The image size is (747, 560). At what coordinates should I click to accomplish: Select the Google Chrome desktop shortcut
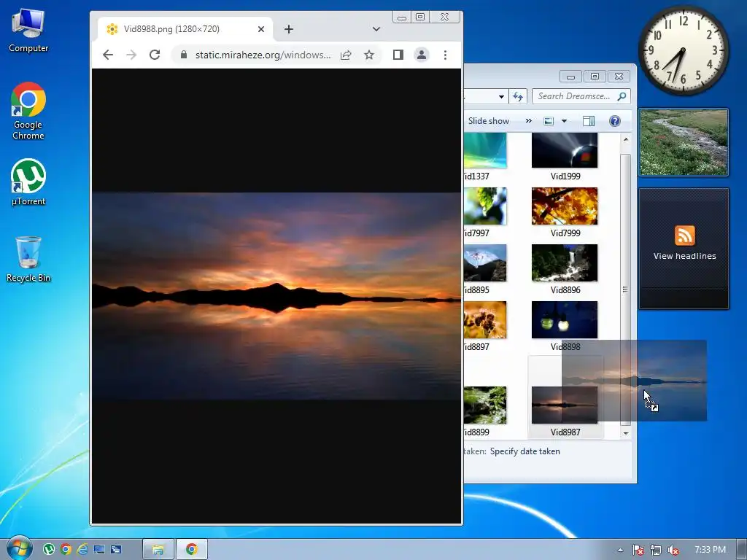(x=28, y=111)
